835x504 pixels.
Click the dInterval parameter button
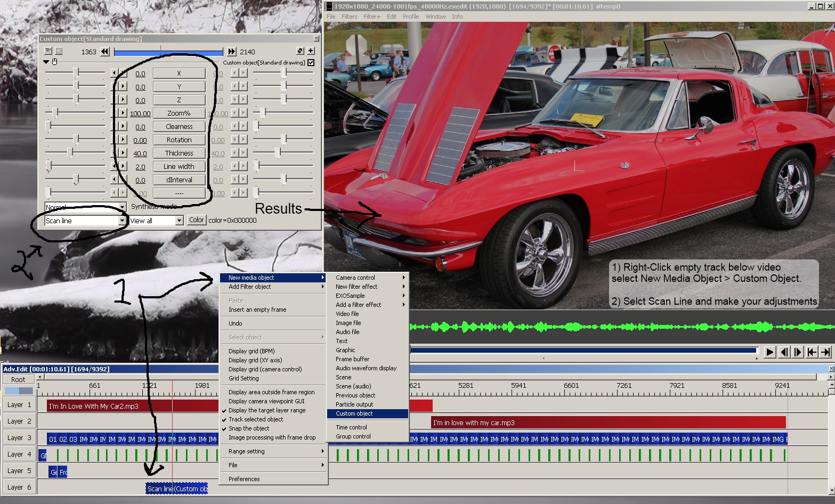(179, 180)
